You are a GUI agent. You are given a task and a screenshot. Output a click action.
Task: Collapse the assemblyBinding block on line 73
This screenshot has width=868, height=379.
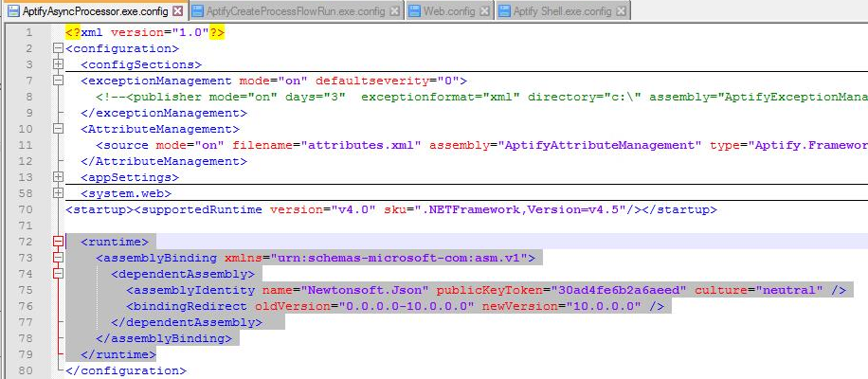point(58,258)
